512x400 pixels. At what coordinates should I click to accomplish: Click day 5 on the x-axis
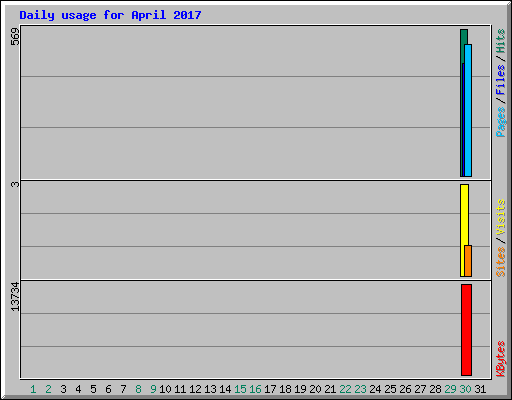[93, 389]
